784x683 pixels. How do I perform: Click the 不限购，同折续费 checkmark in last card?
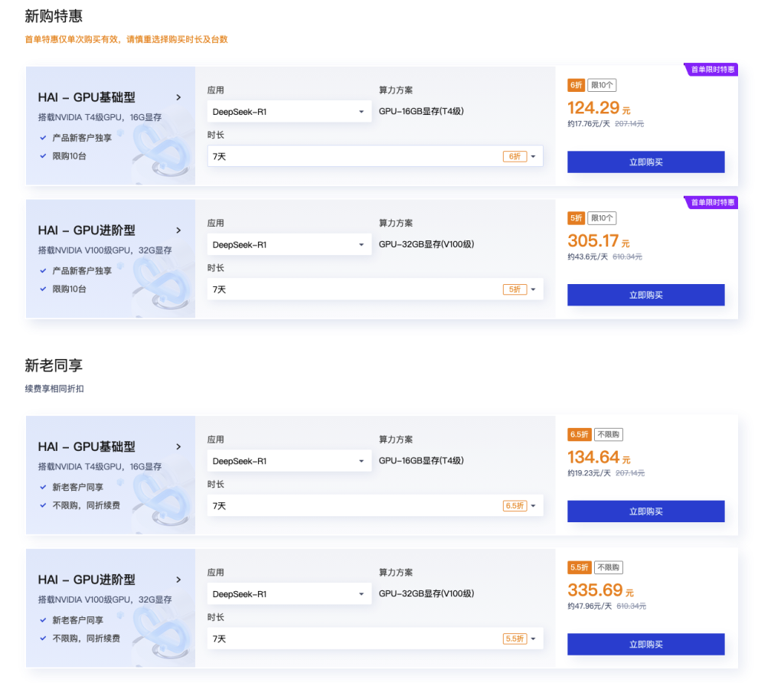(43, 639)
